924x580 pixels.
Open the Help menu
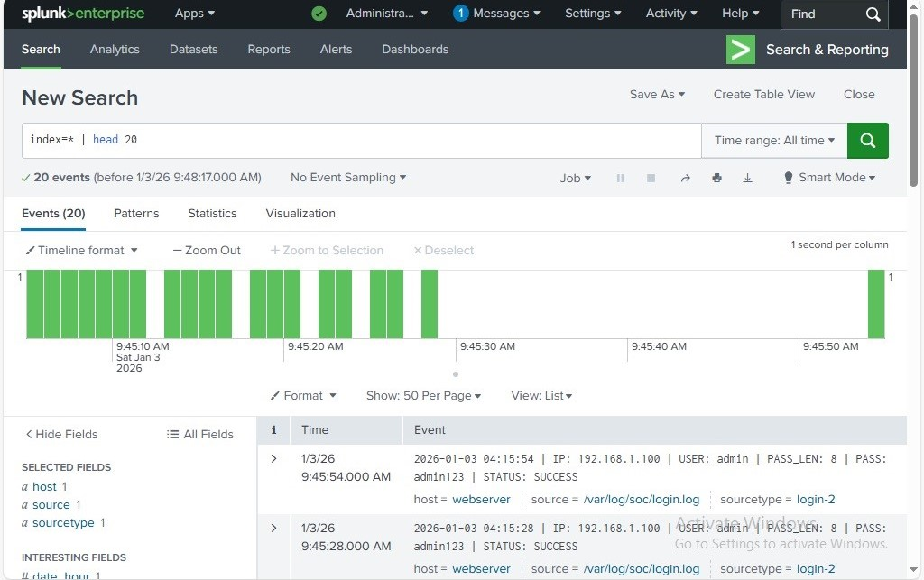(740, 13)
